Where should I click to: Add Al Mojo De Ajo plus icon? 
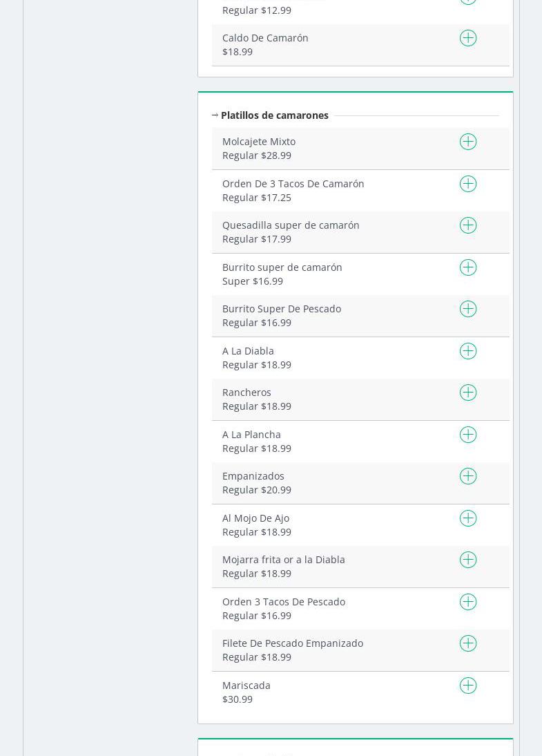(x=468, y=518)
